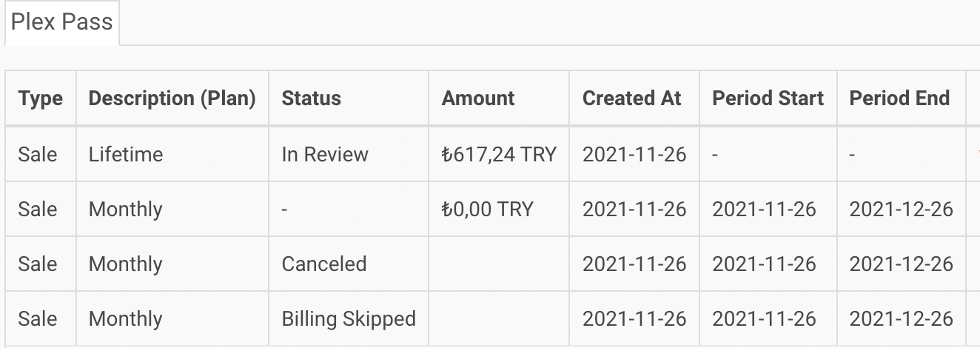Click the Sale type cell in Lifetime row
Viewport: 980px width, 348px height.
click(x=38, y=154)
